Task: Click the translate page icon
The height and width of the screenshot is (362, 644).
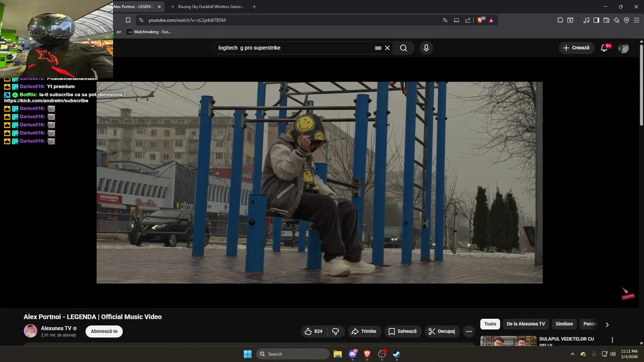Action: [x=445, y=20]
